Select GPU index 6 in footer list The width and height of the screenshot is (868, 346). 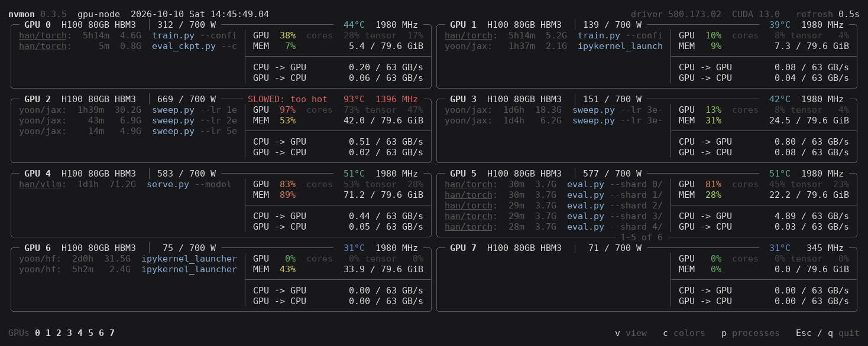tap(102, 333)
